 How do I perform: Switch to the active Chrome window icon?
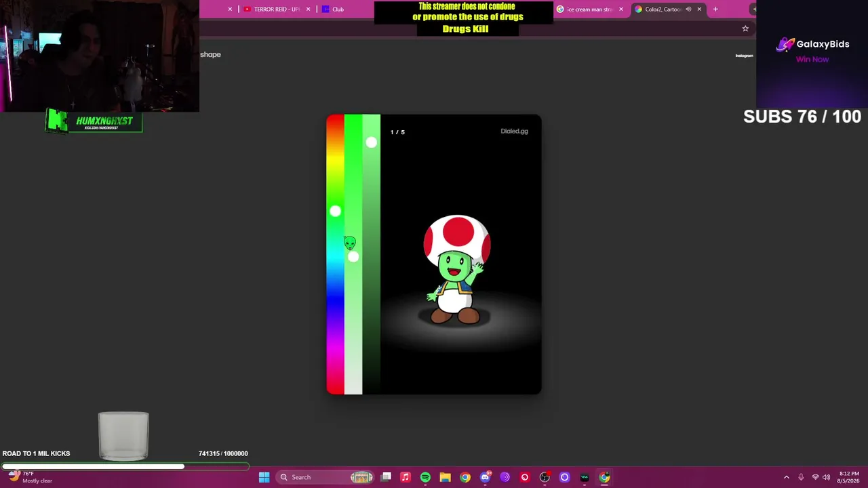(x=604, y=477)
